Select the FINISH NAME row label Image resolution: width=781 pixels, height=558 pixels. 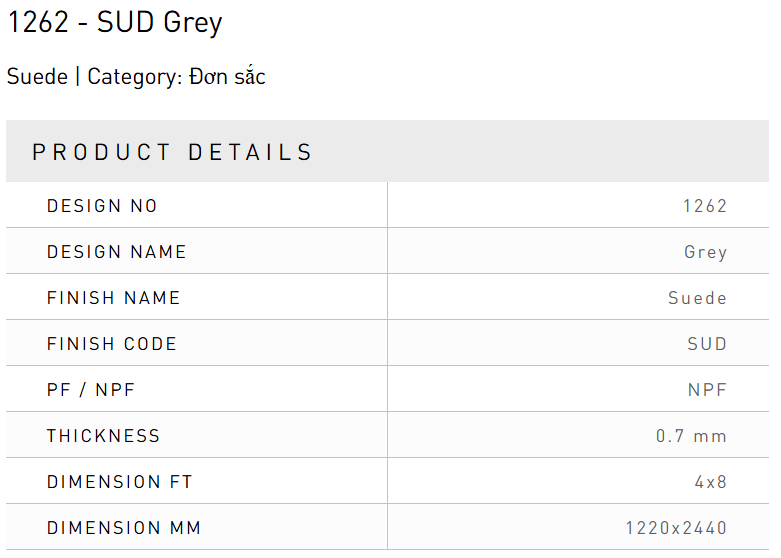tap(114, 298)
